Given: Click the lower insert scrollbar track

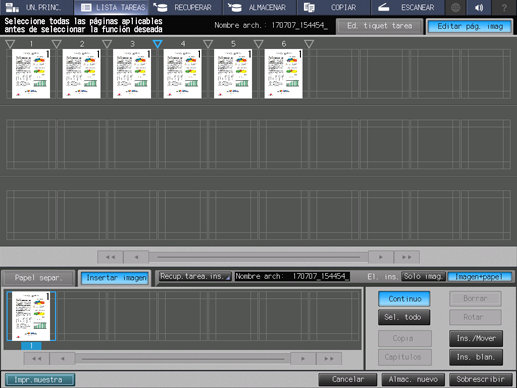Looking at the screenshot, I should [183, 359].
